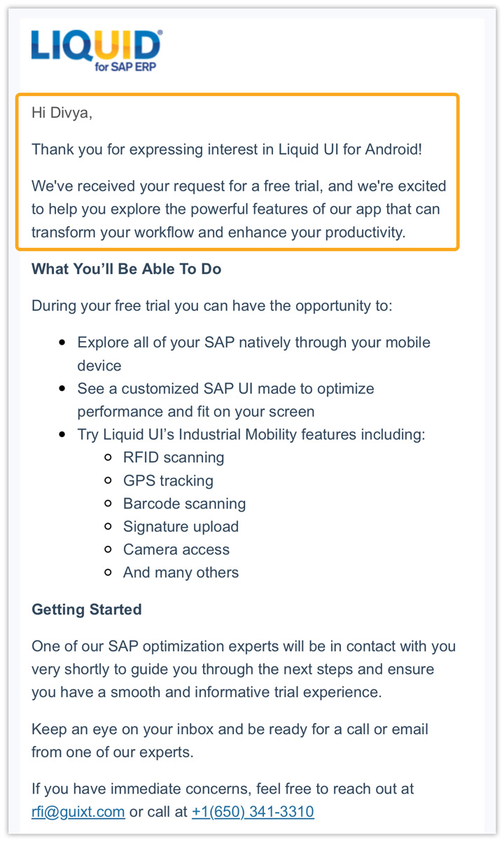
Task: Click the free trial request paragraph
Action: coord(238,209)
